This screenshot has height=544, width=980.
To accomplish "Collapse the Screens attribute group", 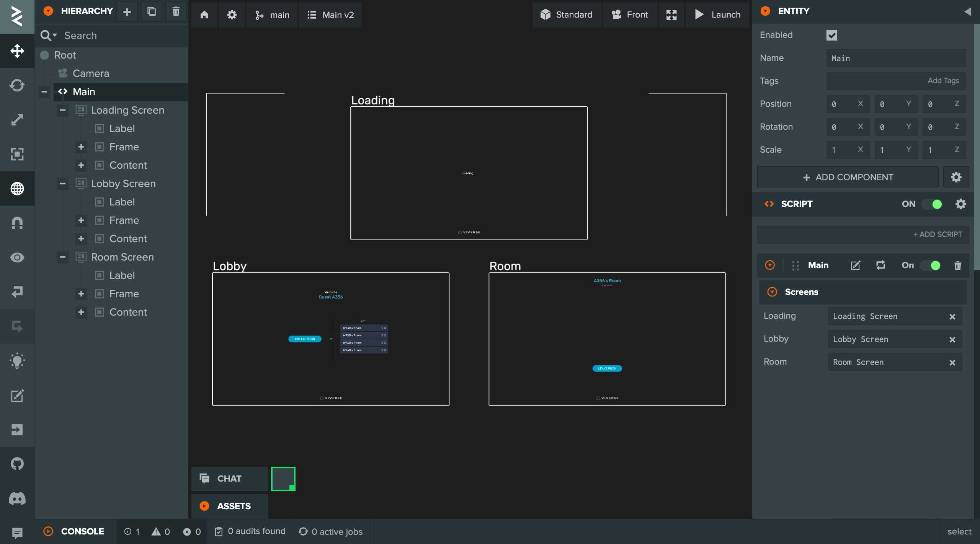I will [x=772, y=292].
